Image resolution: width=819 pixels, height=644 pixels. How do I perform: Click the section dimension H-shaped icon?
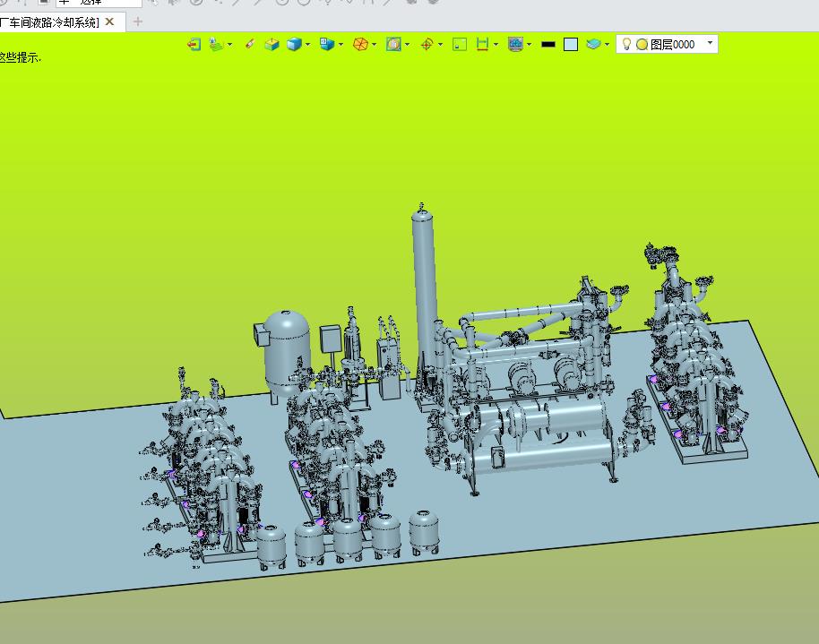pos(483,45)
